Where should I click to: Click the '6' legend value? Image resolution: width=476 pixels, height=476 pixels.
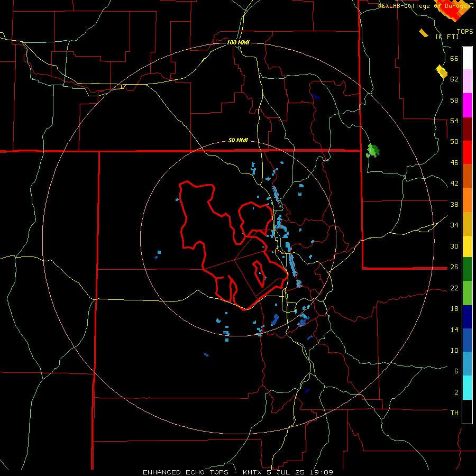point(456,371)
